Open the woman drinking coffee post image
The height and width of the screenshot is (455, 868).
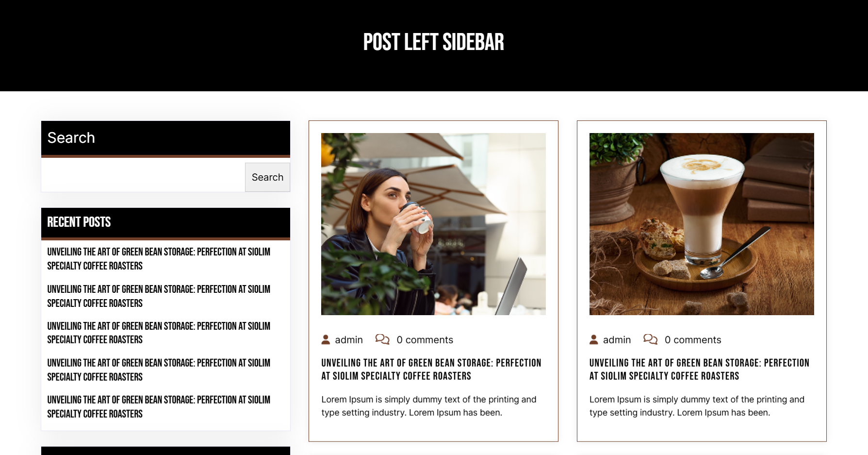tap(433, 224)
